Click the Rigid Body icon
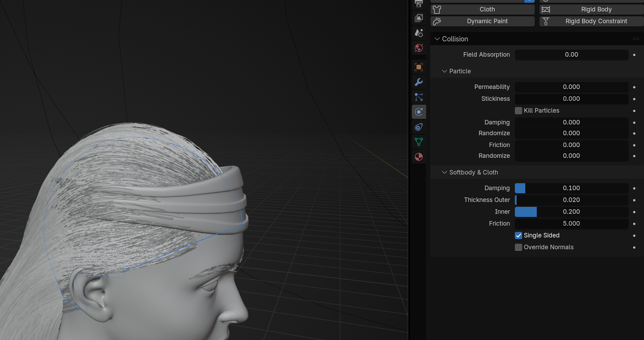Image resolution: width=644 pixels, height=340 pixels. [x=546, y=9]
